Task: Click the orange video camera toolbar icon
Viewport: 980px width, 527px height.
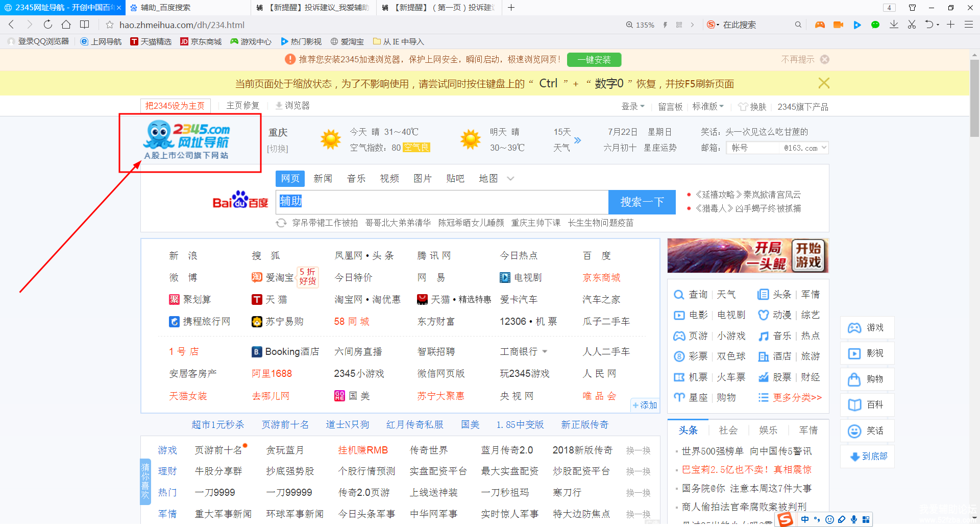Action: click(x=838, y=25)
